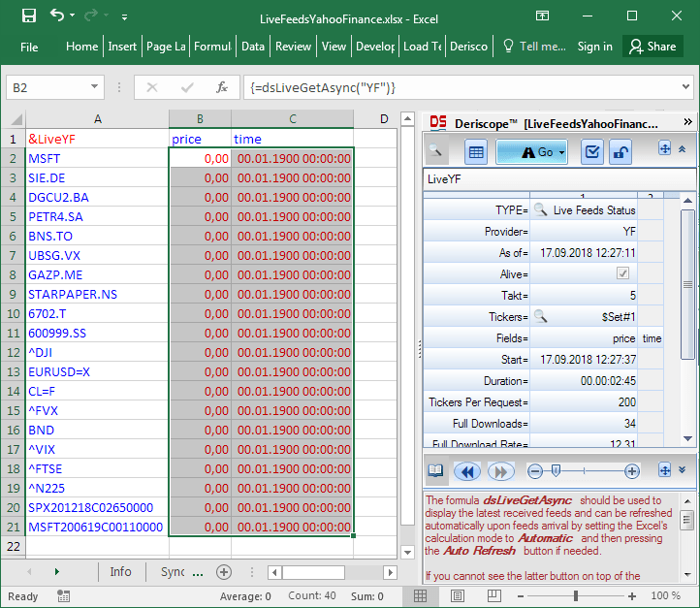Click the magnifier next to Tickers=
The height and width of the screenshot is (608, 700).
[x=541, y=316]
